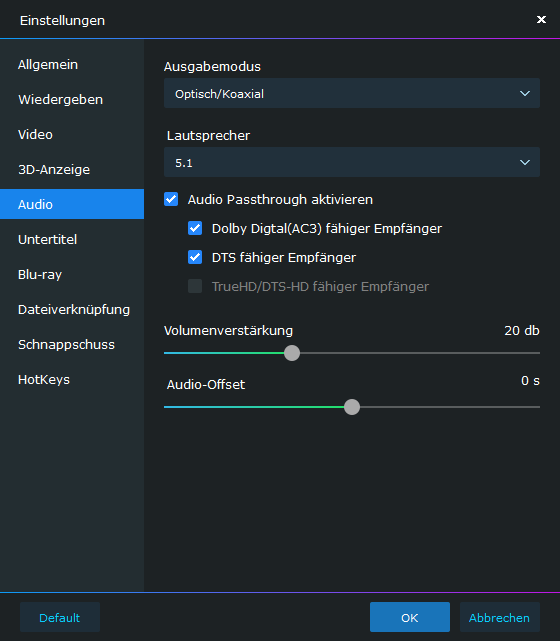Confirm settings with the OK button
Screen dimensions: 560x641
pyautogui.click(x=410, y=617)
